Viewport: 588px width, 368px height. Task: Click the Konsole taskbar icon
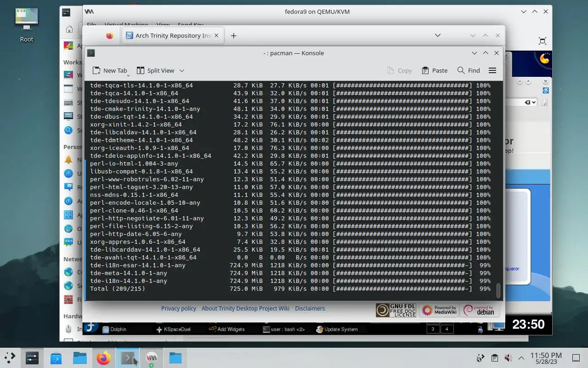(128, 357)
